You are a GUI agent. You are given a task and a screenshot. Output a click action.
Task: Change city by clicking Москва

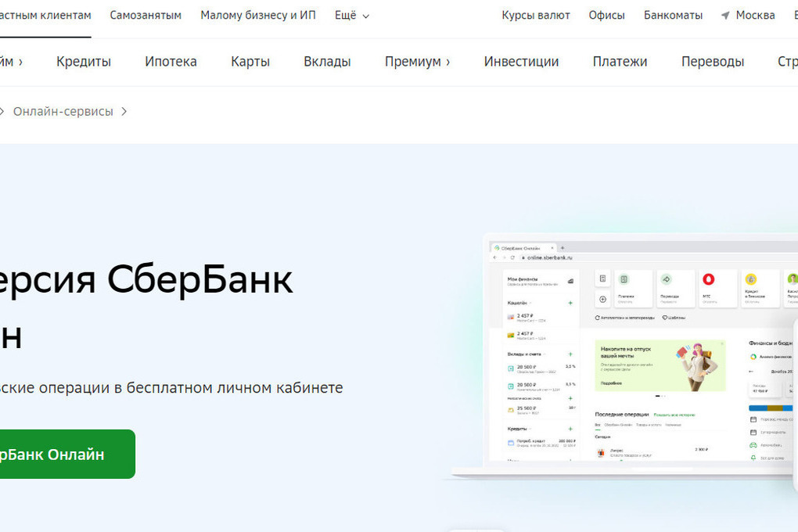pos(755,16)
